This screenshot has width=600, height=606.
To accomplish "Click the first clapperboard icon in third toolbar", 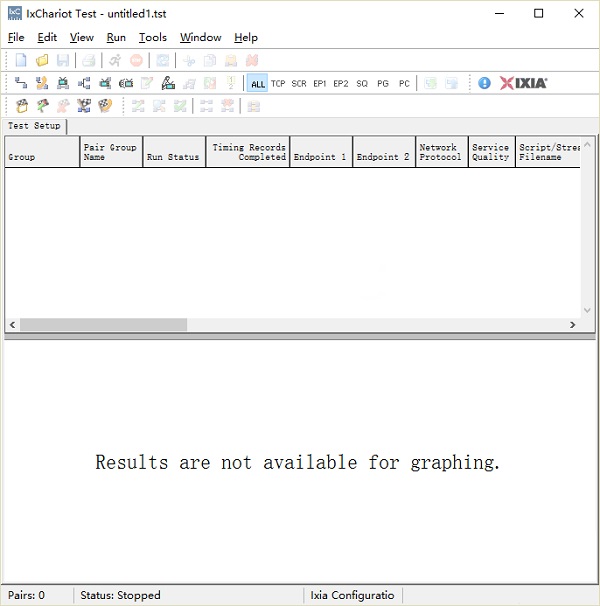I will (x=21, y=105).
